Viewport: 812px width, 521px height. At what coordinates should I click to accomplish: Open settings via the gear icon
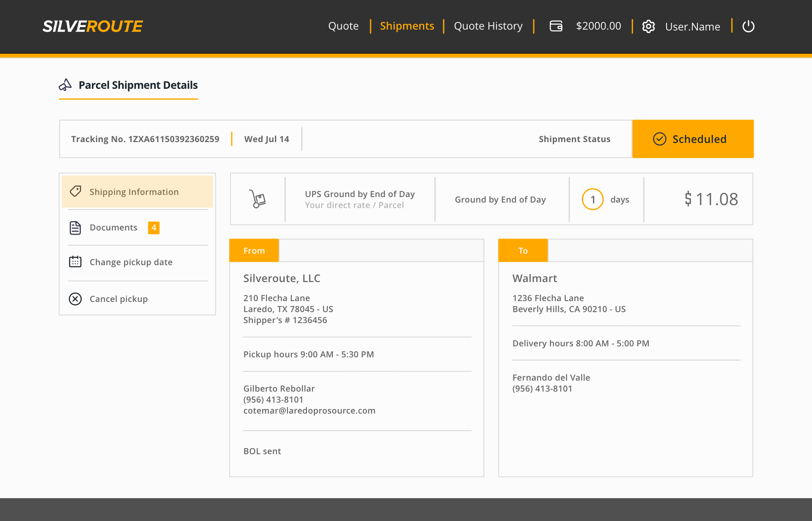[x=648, y=26]
